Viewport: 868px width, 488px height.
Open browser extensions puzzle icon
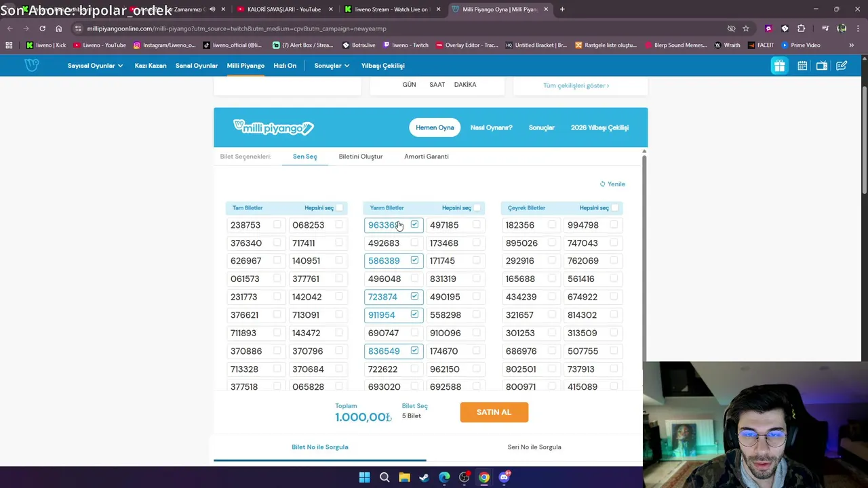(x=802, y=28)
